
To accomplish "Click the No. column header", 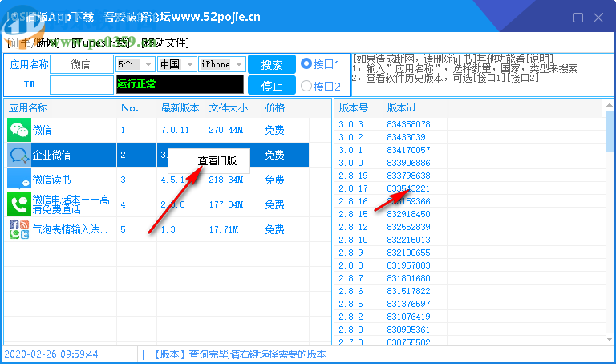I will pyautogui.click(x=130, y=108).
